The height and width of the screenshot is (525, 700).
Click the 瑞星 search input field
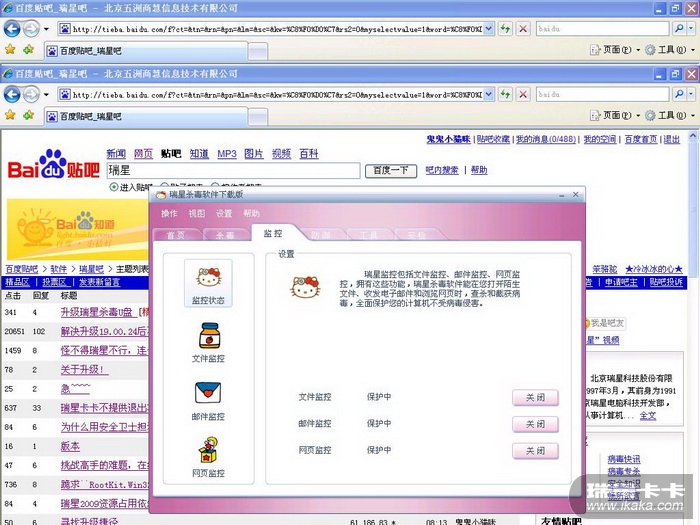click(x=233, y=171)
